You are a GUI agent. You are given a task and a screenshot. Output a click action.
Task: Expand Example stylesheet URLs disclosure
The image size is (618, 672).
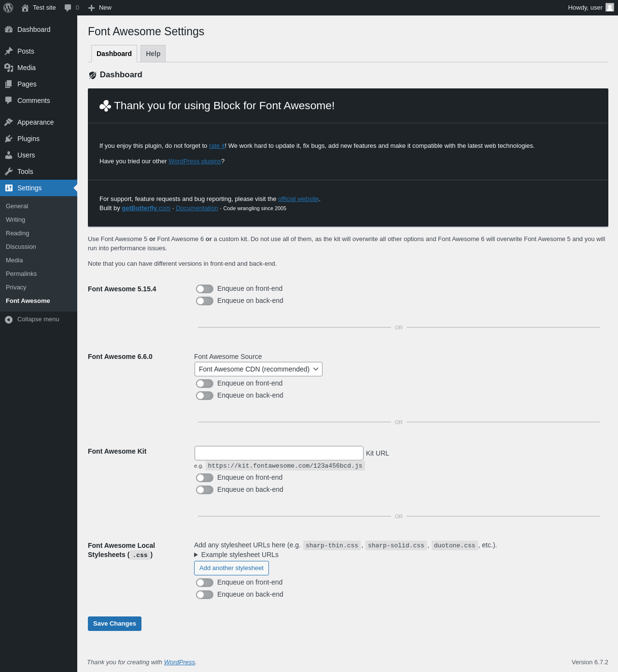tap(237, 555)
